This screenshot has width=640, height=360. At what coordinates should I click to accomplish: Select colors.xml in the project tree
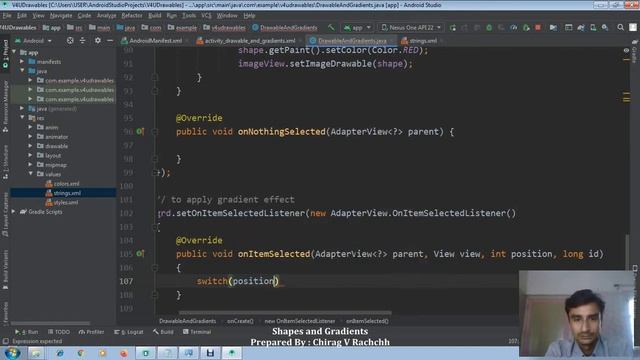click(67, 184)
